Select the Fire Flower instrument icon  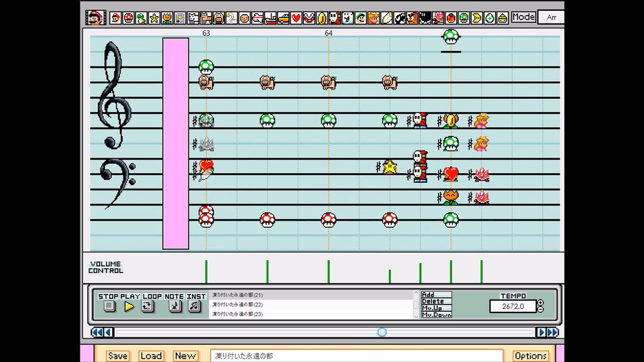point(167,18)
